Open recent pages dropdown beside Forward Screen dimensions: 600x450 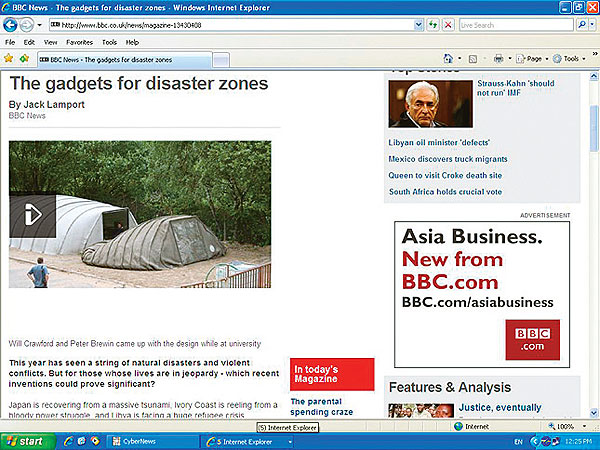[39, 25]
